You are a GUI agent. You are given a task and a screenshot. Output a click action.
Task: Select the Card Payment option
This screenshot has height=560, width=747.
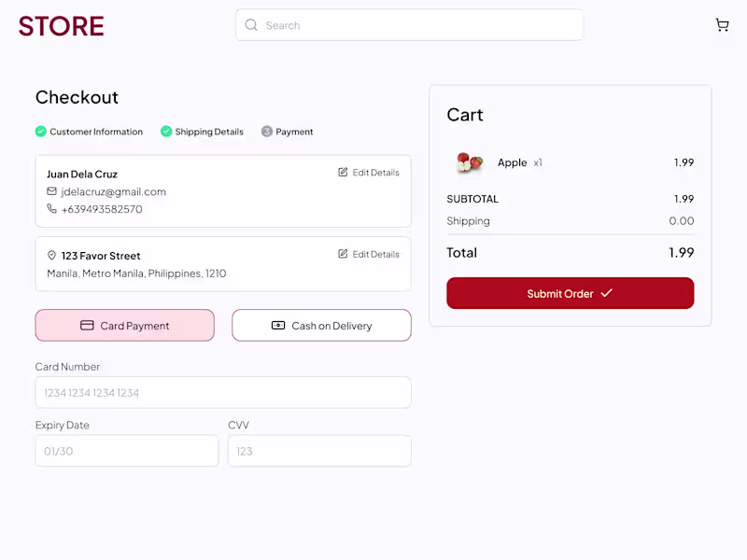click(x=124, y=326)
